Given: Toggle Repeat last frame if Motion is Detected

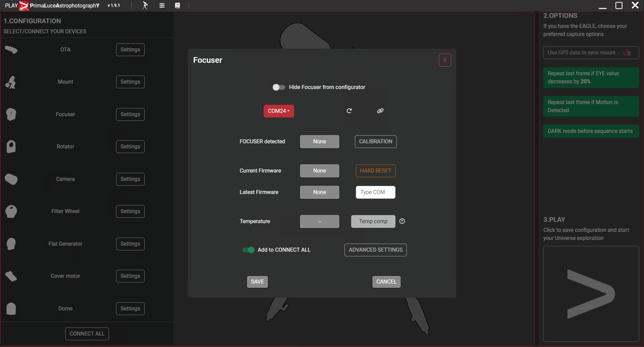Looking at the screenshot, I should tap(591, 106).
